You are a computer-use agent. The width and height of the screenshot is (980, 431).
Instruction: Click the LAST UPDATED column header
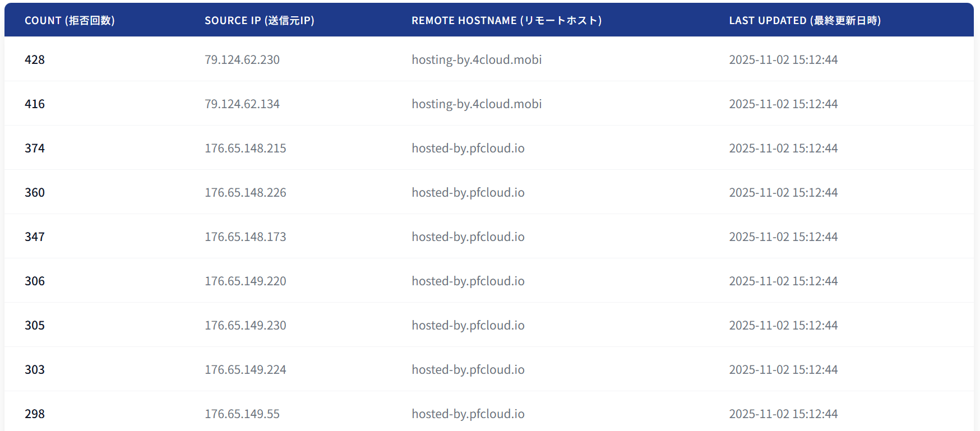coord(805,21)
